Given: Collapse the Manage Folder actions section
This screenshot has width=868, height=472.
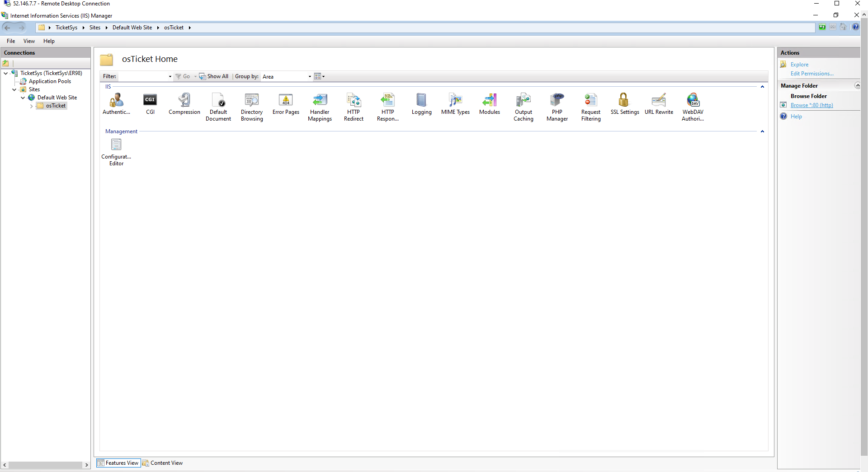Looking at the screenshot, I should (857, 85).
